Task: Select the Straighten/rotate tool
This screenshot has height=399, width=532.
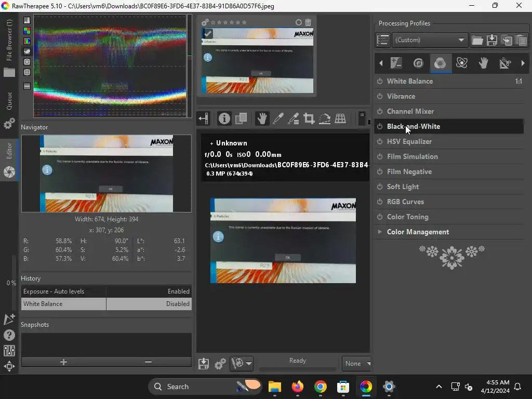Action: point(325,118)
